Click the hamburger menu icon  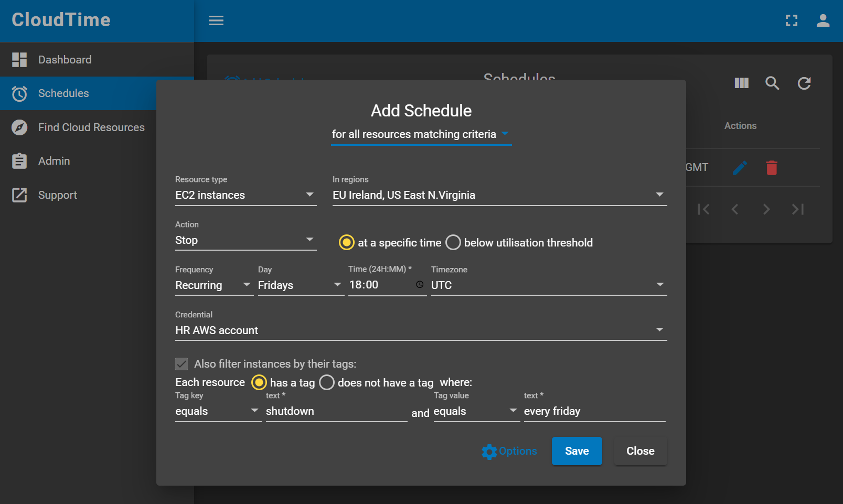point(216,20)
